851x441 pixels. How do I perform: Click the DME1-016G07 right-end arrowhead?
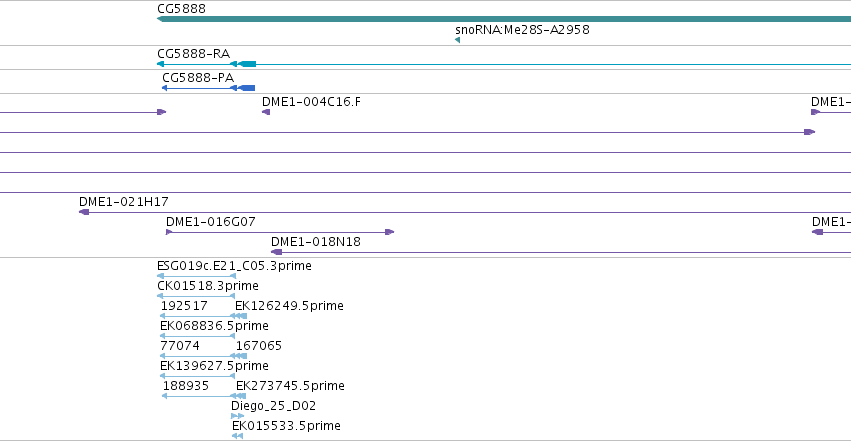390,232
